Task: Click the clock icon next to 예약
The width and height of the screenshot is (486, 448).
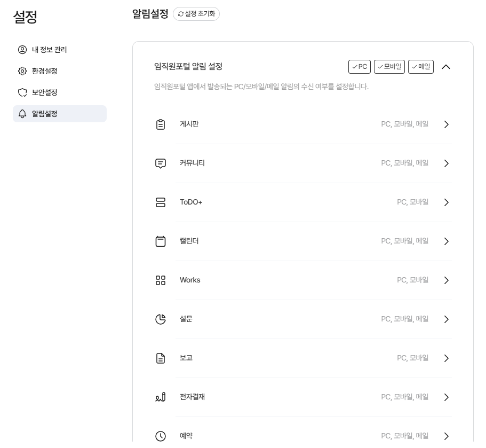Action: pos(161,436)
